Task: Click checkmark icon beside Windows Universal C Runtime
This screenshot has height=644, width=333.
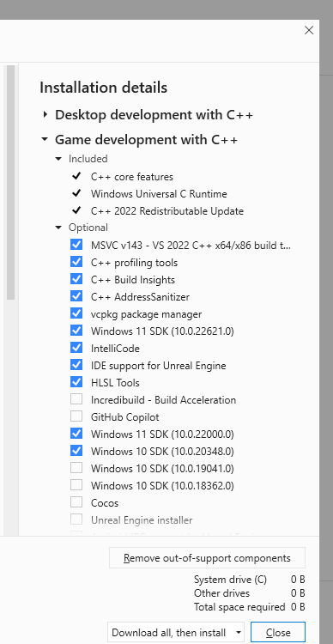Action: (x=76, y=193)
